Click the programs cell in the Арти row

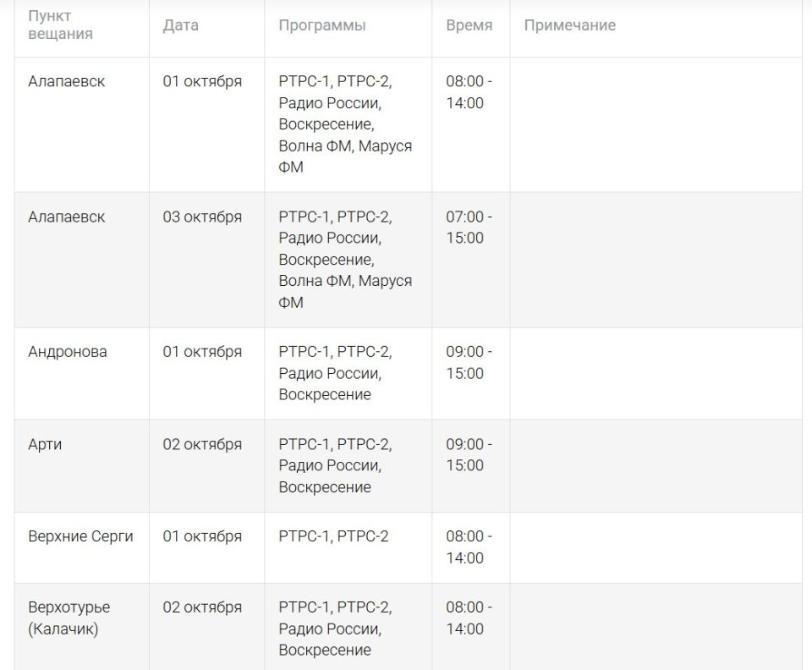335,465
